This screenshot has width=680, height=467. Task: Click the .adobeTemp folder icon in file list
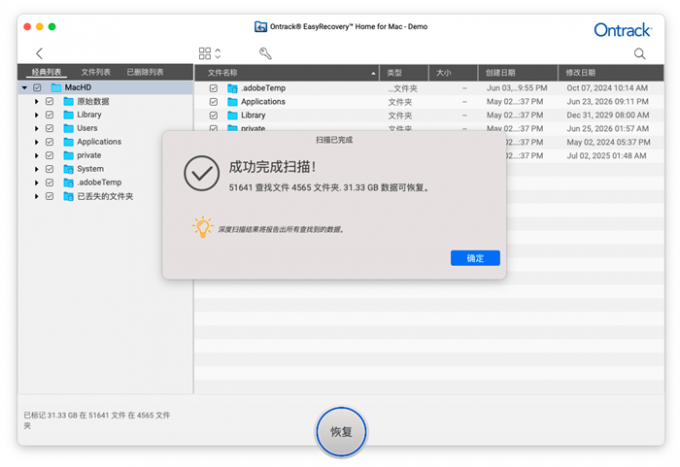(x=232, y=88)
